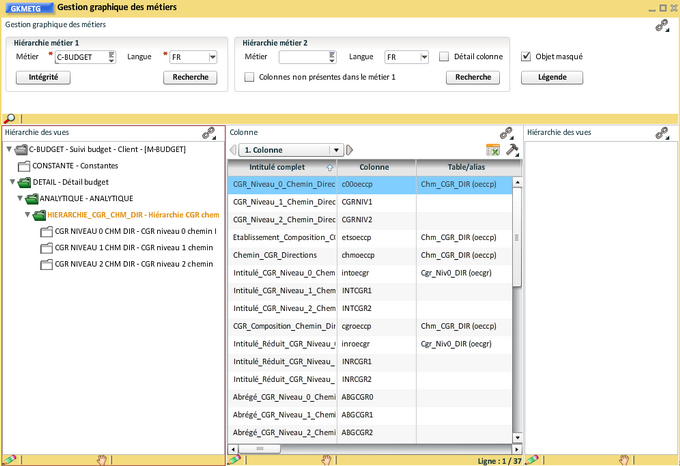Enable the Détail colonne checkbox
Image resolution: width=680 pixels, height=466 pixels.
[444, 57]
